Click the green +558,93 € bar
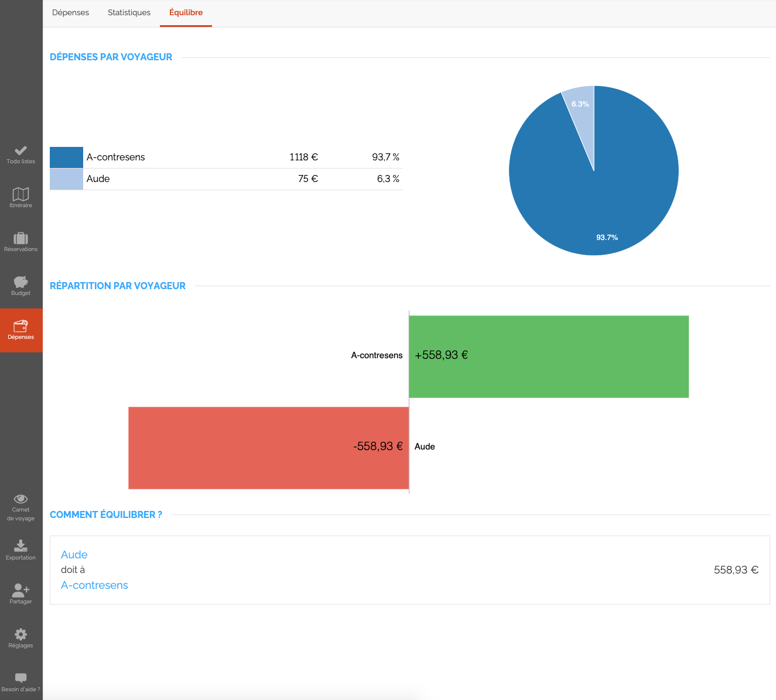This screenshot has height=700, width=776. 549,356
